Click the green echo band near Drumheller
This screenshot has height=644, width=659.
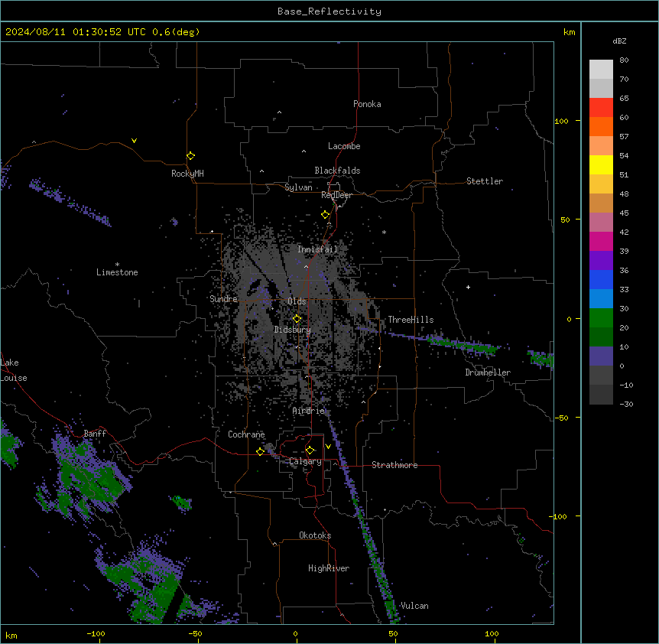(464, 345)
